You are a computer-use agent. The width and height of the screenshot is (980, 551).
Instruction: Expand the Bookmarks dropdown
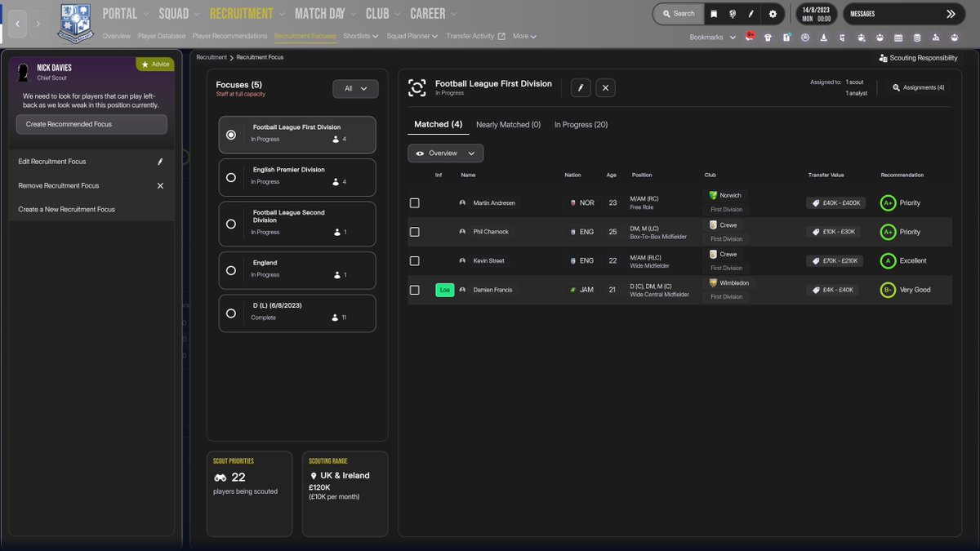712,37
